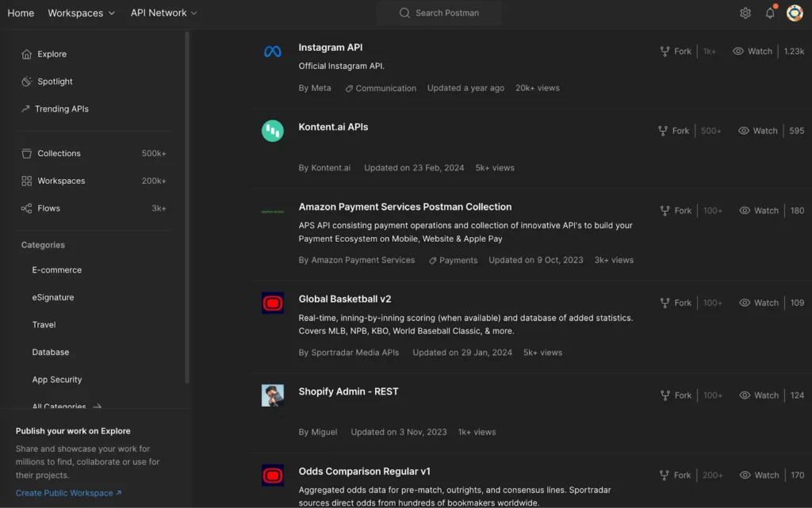The height and width of the screenshot is (508, 812).
Task: Click the Meta logo beside Instagram API
Action: pos(273,52)
